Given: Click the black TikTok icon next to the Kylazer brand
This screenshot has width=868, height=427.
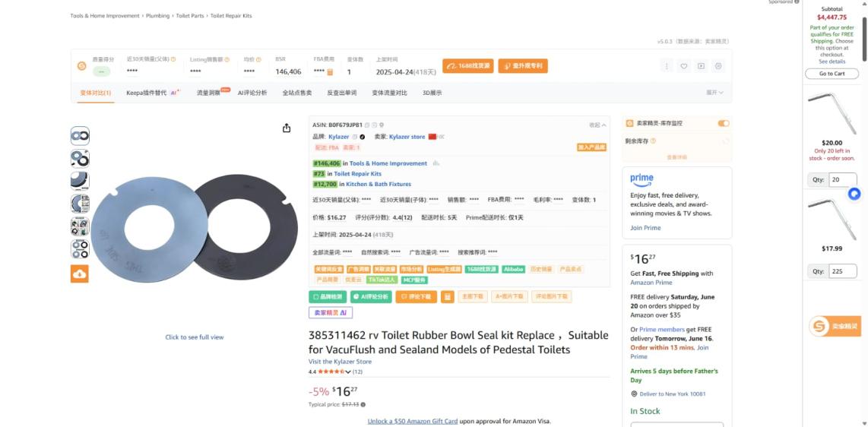Looking at the screenshot, I should point(363,137).
